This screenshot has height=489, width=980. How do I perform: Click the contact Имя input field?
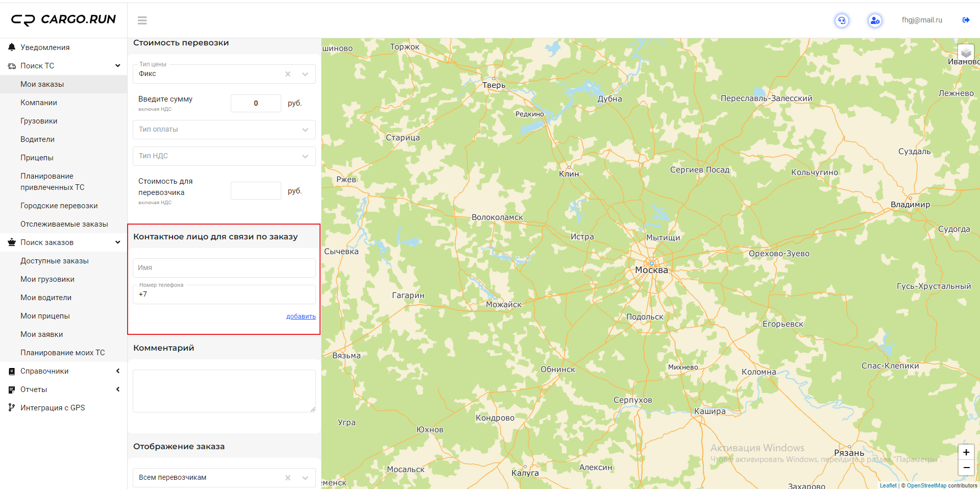coord(224,268)
